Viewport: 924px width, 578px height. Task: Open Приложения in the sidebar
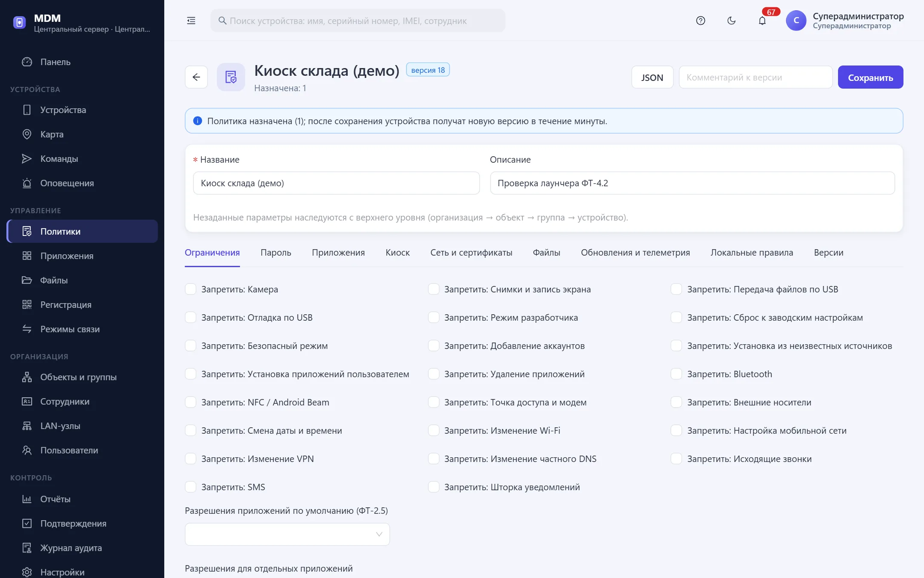[82, 256]
